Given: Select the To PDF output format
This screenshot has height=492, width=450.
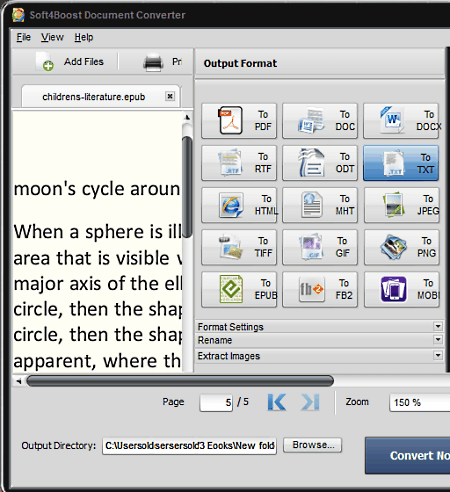Looking at the screenshot, I should point(239,121).
